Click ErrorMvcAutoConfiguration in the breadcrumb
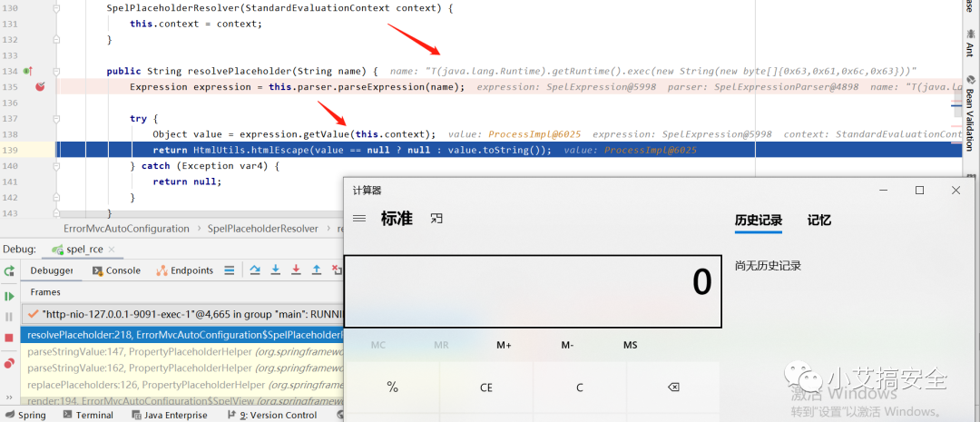The image size is (980, 422). 126,229
